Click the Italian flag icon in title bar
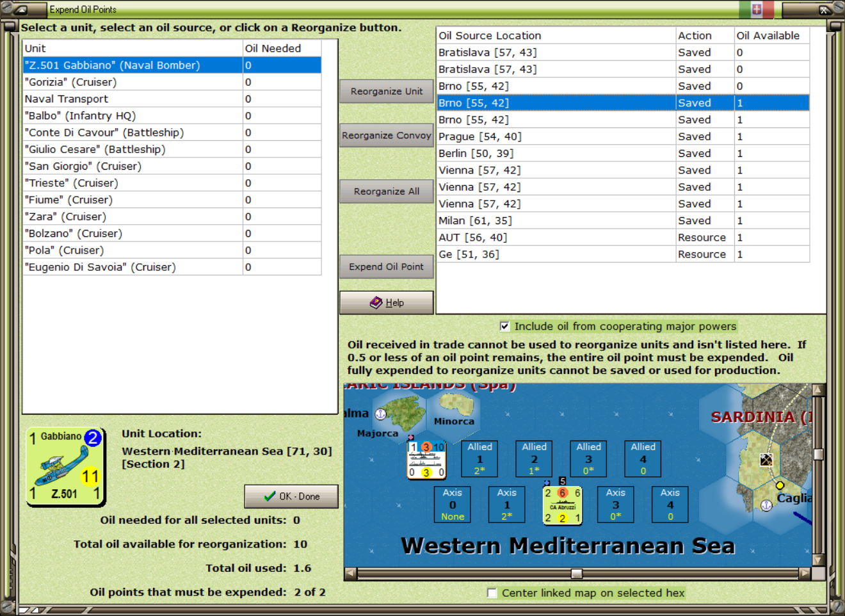The image size is (845, 616). tap(757, 9)
